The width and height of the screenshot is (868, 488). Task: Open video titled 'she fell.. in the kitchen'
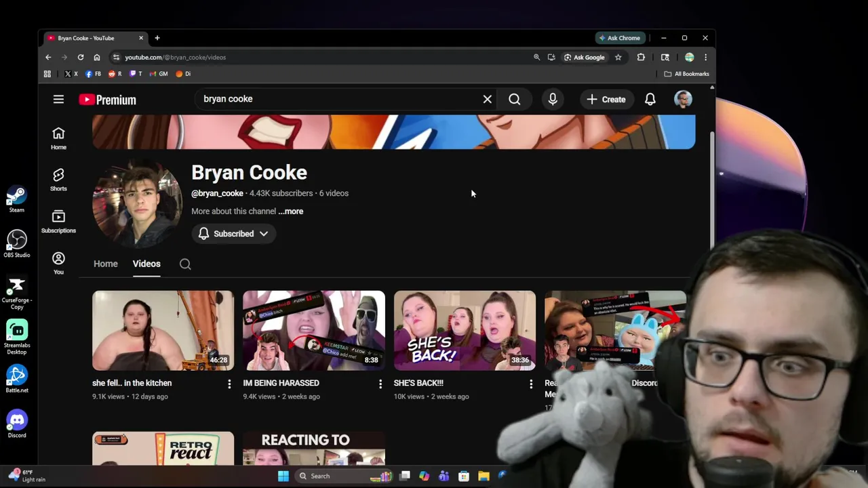click(132, 383)
